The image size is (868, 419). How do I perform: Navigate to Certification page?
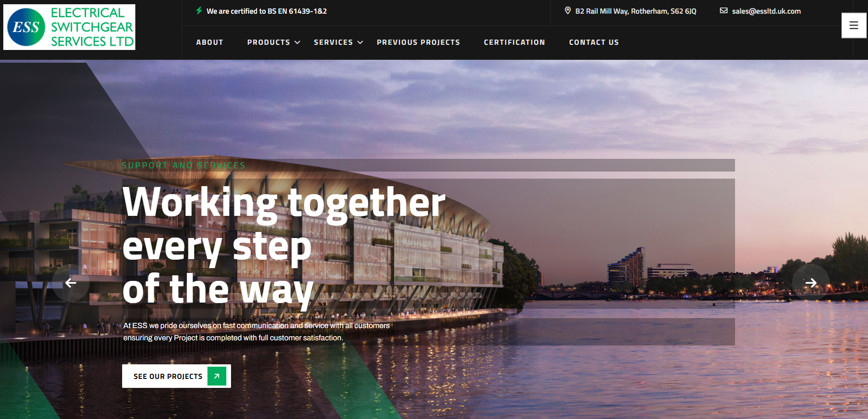pyautogui.click(x=514, y=42)
